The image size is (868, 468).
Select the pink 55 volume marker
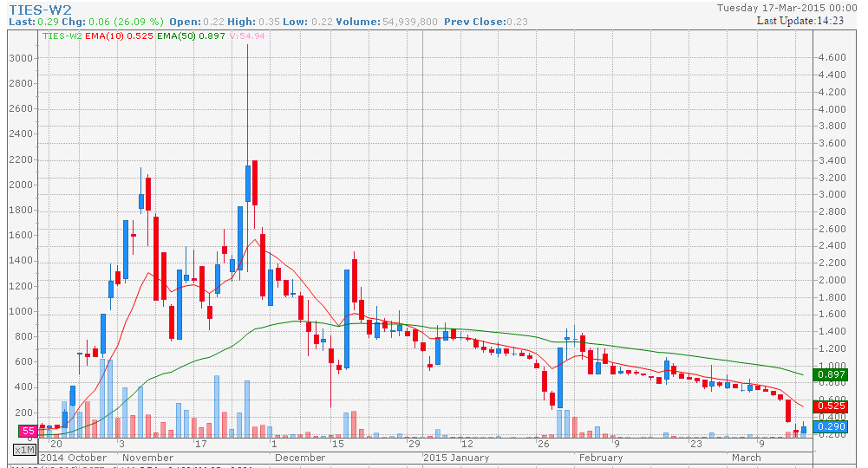[29, 431]
